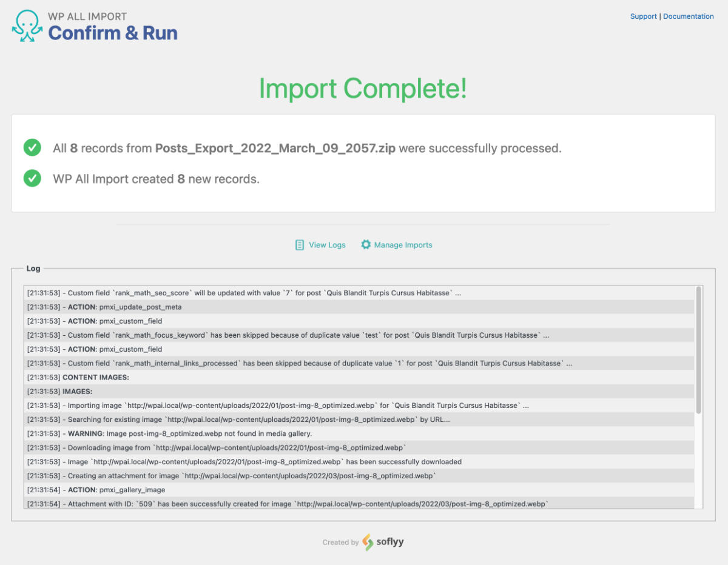Click the CONTENT IMAGES: log line

point(359,377)
